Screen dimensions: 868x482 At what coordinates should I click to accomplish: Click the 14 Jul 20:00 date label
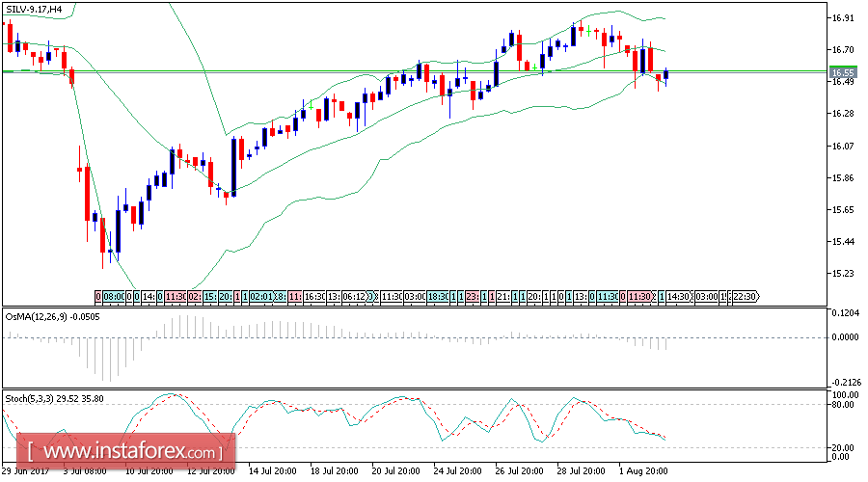pos(272,471)
